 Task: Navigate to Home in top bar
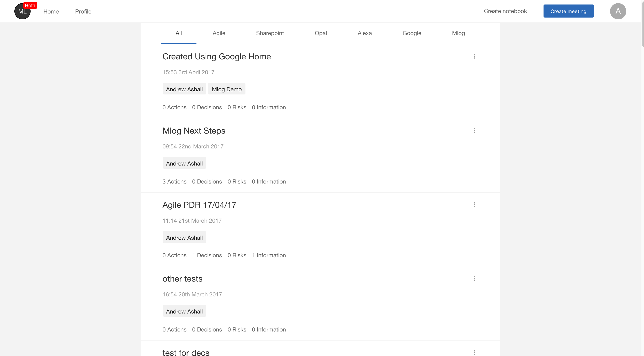point(51,11)
